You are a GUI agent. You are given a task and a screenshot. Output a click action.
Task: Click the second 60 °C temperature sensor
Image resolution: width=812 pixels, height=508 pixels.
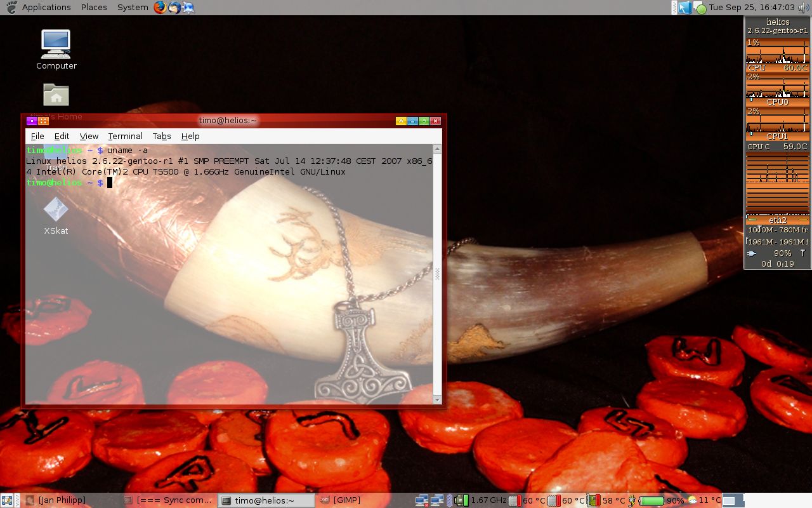point(566,500)
